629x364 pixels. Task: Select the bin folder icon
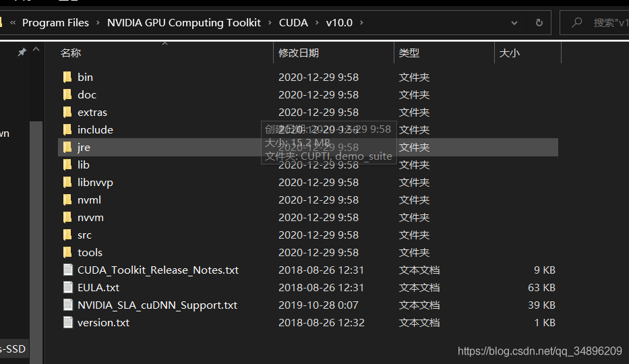pyautogui.click(x=68, y=77)
